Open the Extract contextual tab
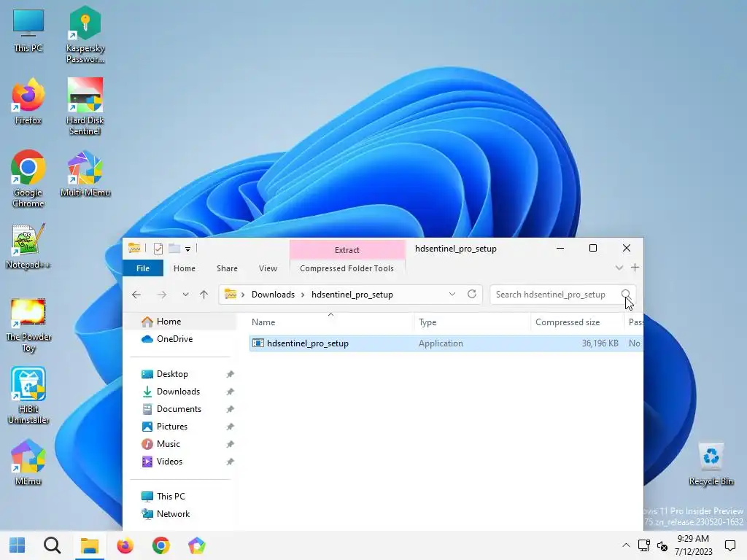747x560 pixels. (347, 250)
